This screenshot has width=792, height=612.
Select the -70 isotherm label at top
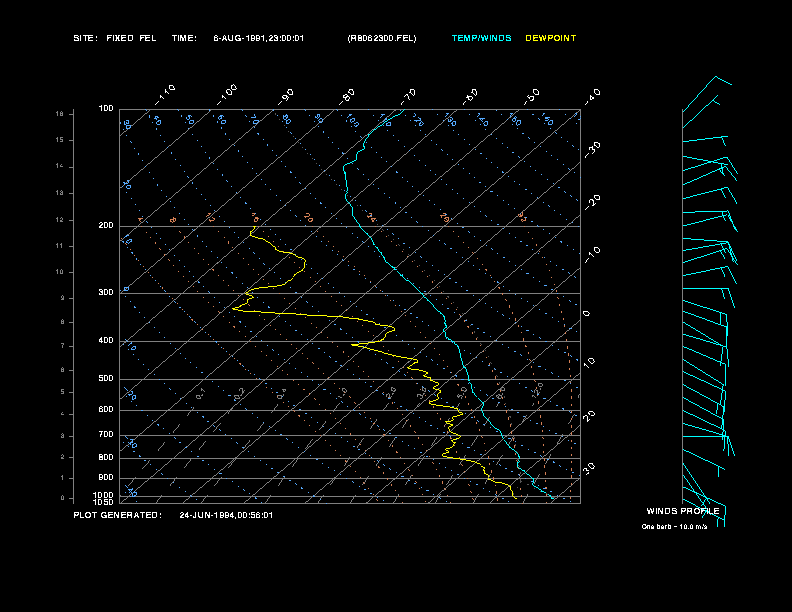click(407, 96)
